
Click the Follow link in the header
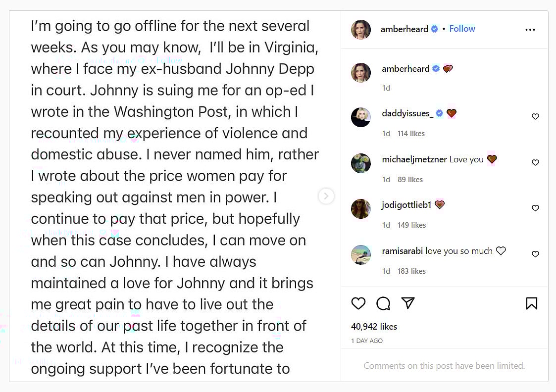(x=462, y=29)
